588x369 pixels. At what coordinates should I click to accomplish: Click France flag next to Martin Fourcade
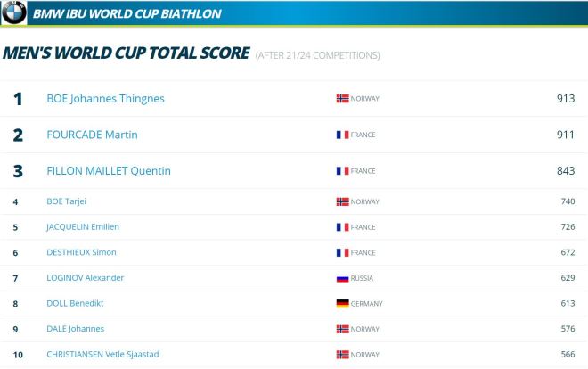pyautogui.click(x=342, y=135)
